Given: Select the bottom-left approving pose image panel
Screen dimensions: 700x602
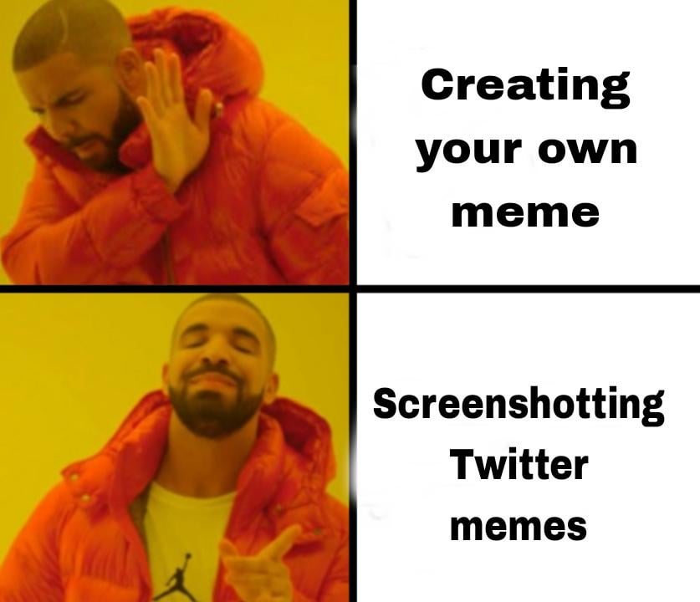Looking at the screenshot, I should (174, 447).
